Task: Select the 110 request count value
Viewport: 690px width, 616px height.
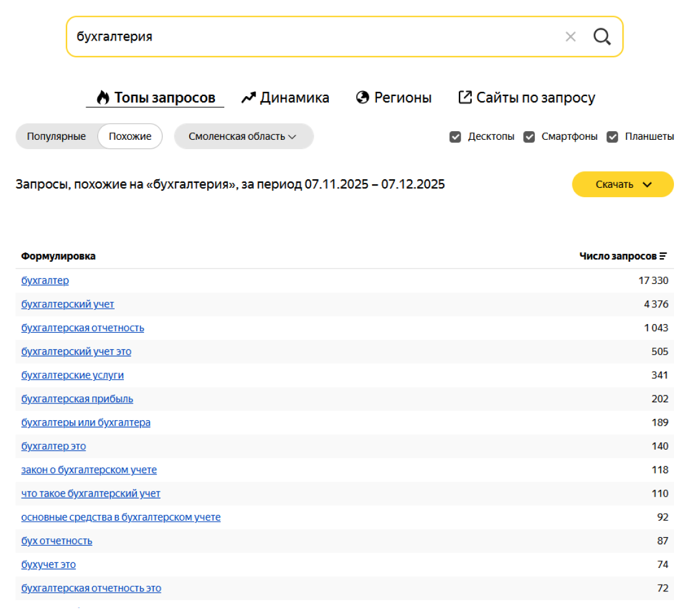Action: 660,494
